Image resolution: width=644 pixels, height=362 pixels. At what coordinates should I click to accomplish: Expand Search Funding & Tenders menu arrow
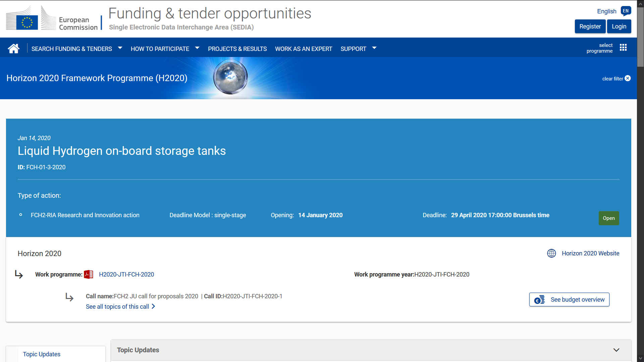pos(120,48)
